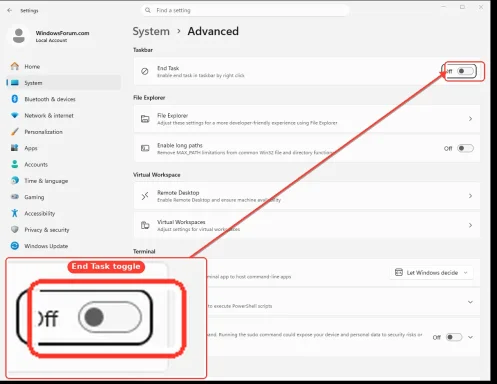Screen dimensions: 497x384
Task: Go to the Accounts settings page
Action: tap(63, 164)
